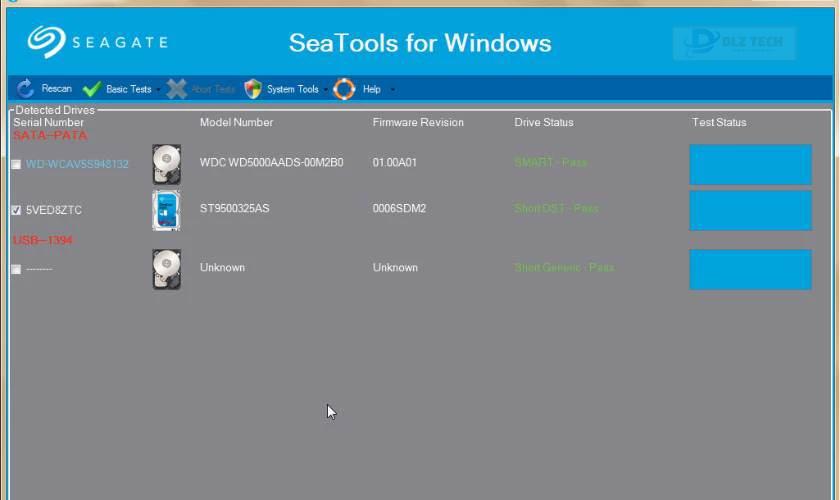Image resolution: width=840 pixels, height=500 pixels.
Task: Click the Model Number column header
Action: [x=236, y=122]
